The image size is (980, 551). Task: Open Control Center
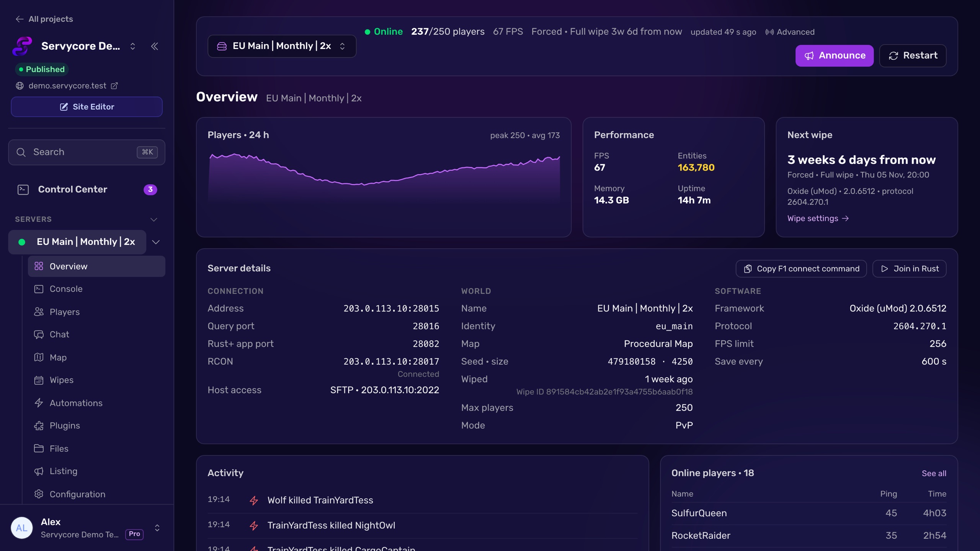[87, 189]
